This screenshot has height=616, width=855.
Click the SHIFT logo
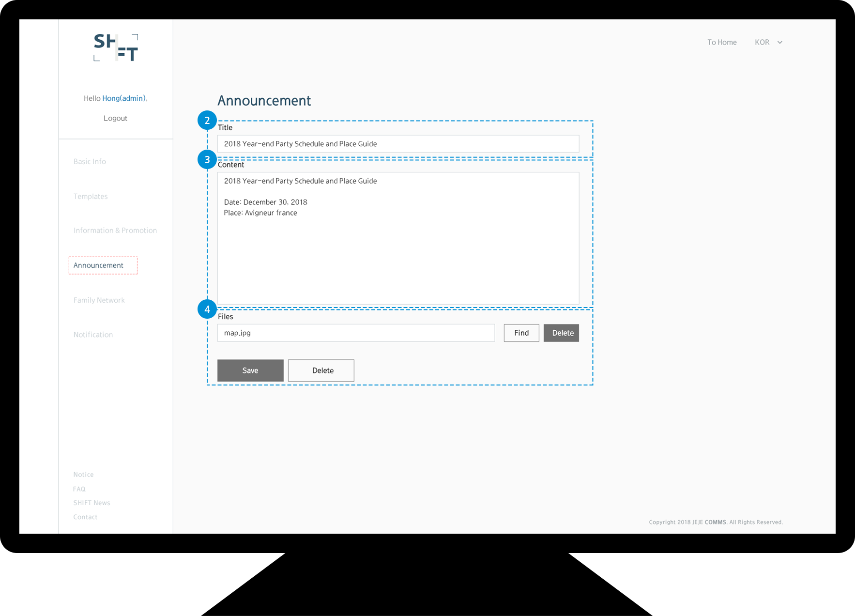tap(116, 47)
